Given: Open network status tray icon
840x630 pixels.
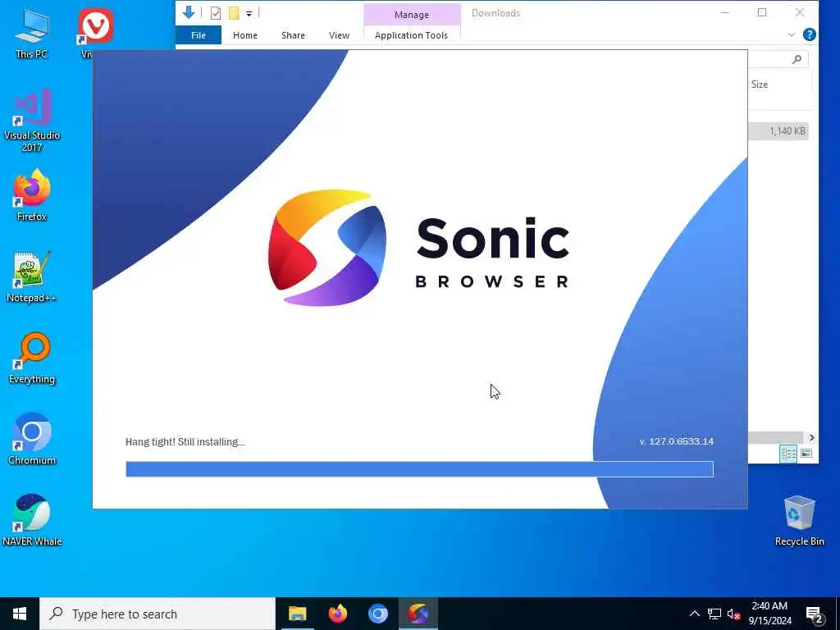Looking at the screenshot, I should [714, 614].
